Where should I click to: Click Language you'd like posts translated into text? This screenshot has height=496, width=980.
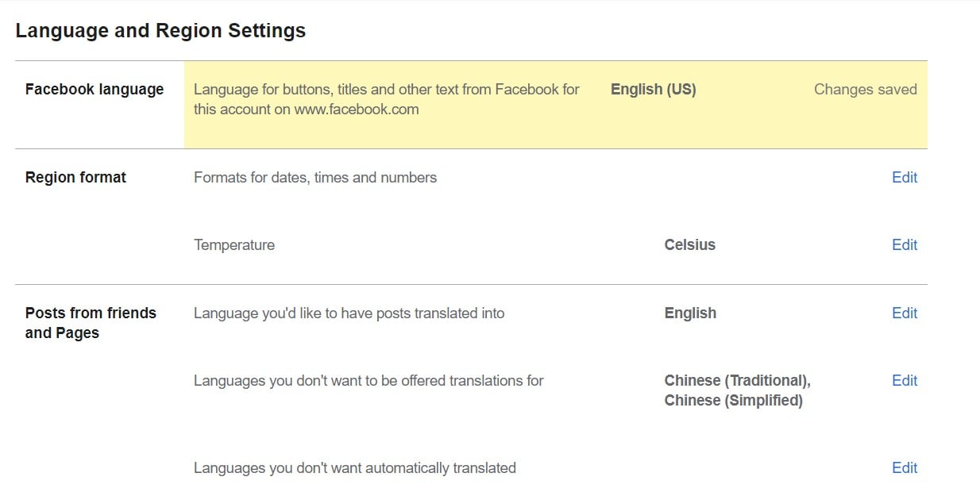(x=349, y=313)
